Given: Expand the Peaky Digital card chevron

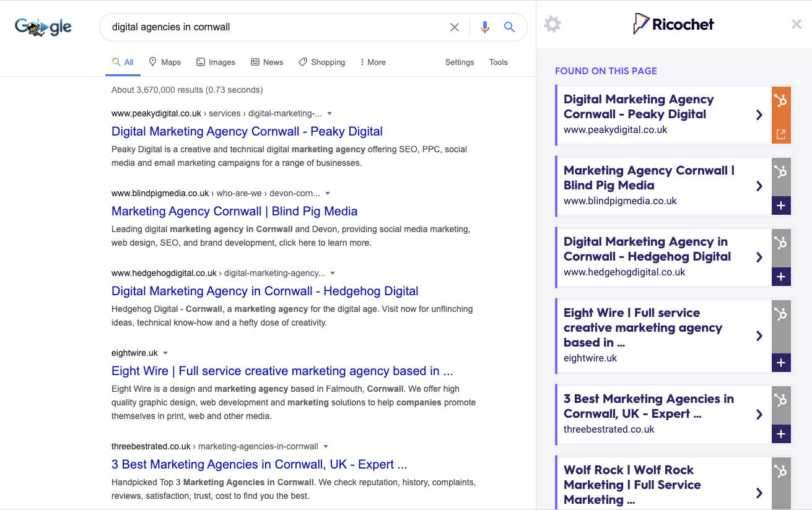Looking at the screenshot, I should (759, 115).
